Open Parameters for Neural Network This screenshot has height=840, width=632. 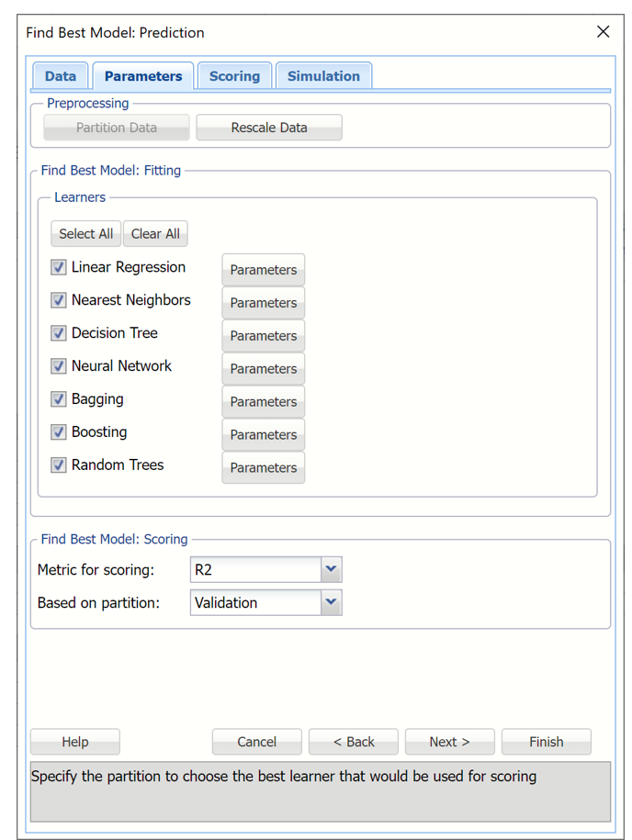coord(263,368)
